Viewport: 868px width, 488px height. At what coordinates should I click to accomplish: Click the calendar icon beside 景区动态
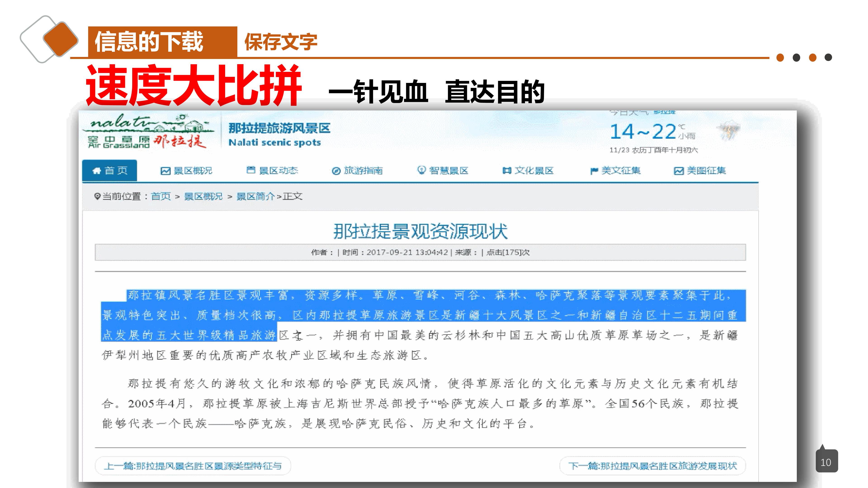pyautogui.click(x=251, y=170)
